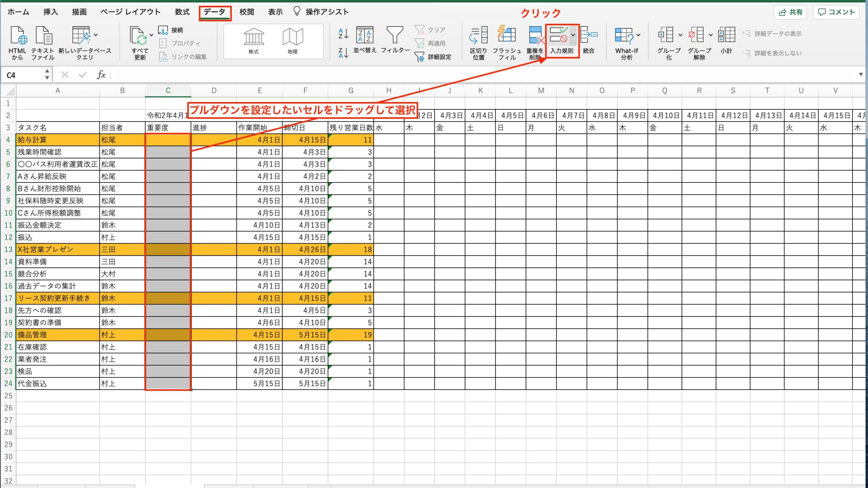Click cell X社営業プレゼン
868x488 pixels.
[x=58, y=249]
